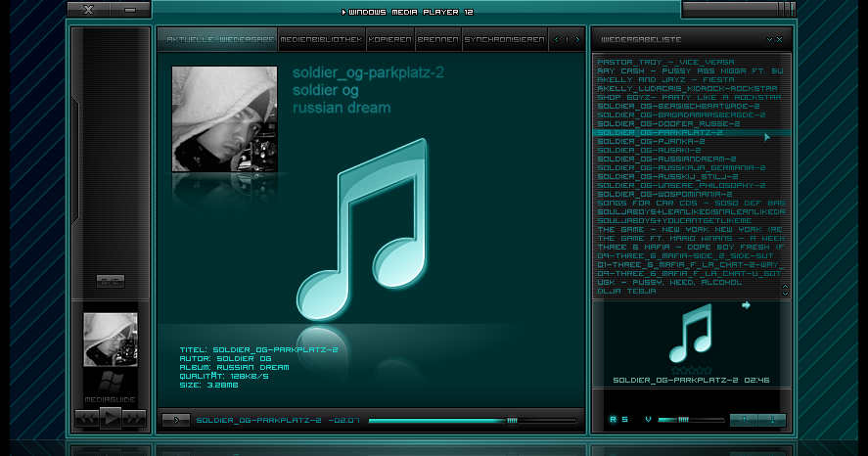
Task: Minimize the player with dash button
Action: coord(131,10)
